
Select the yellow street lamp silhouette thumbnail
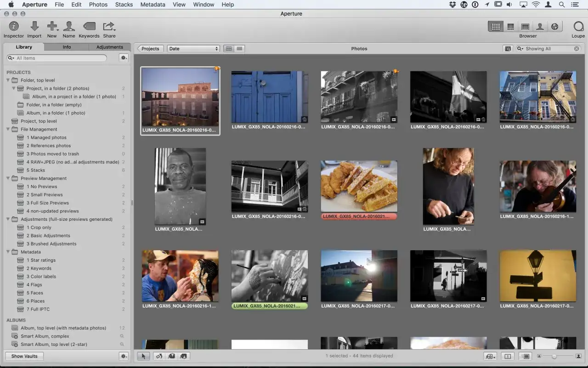point(537,276)
